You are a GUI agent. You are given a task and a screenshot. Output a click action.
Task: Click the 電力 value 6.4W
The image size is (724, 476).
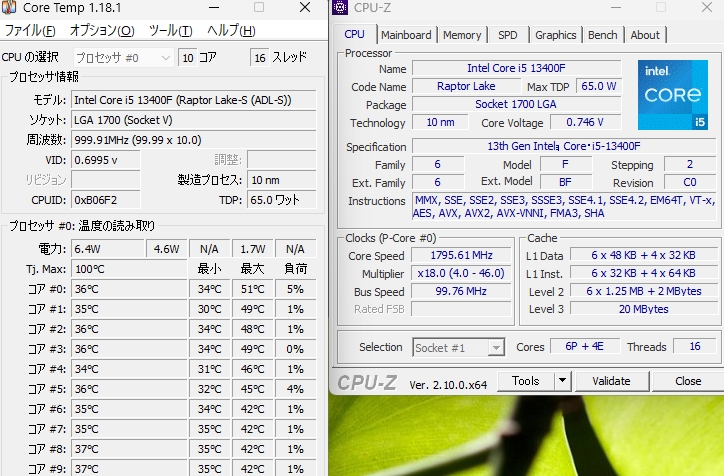coord(108,249)
